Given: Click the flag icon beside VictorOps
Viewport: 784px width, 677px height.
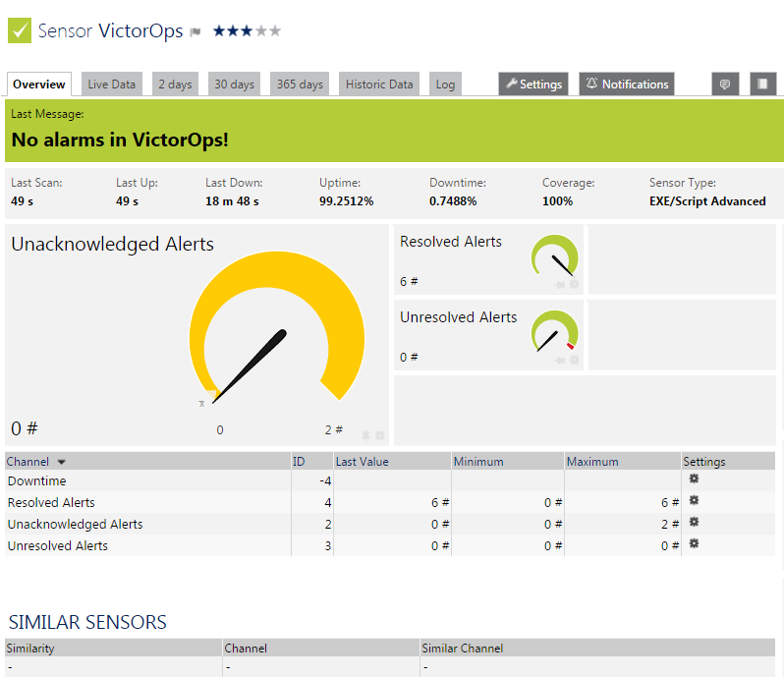Looking at the screenshot, I should (x=196, y=32).
